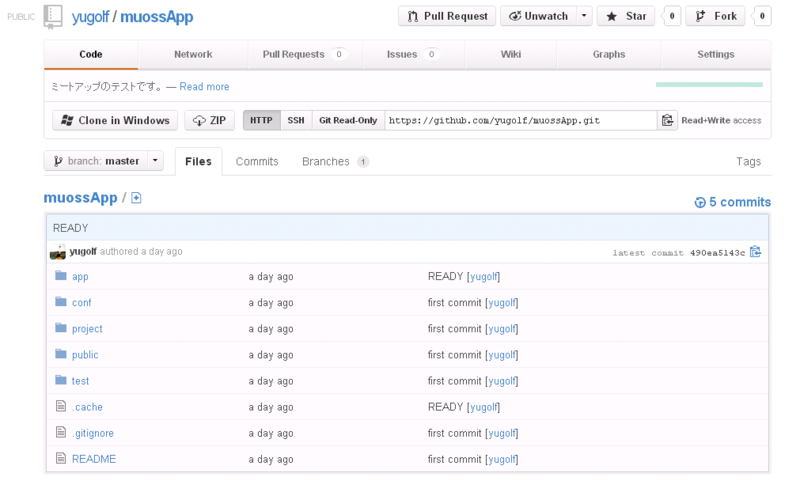Select the Git Read-Only protocol

pos(348,120)
